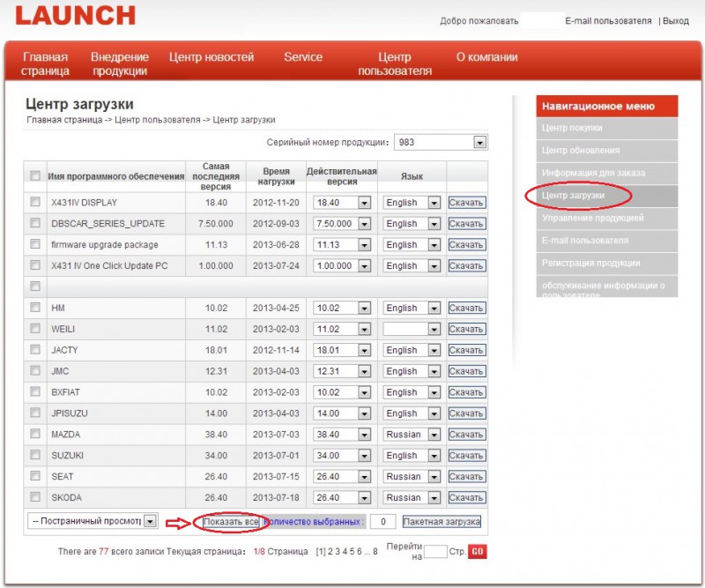Focus the Перейти на page number field

435,552
